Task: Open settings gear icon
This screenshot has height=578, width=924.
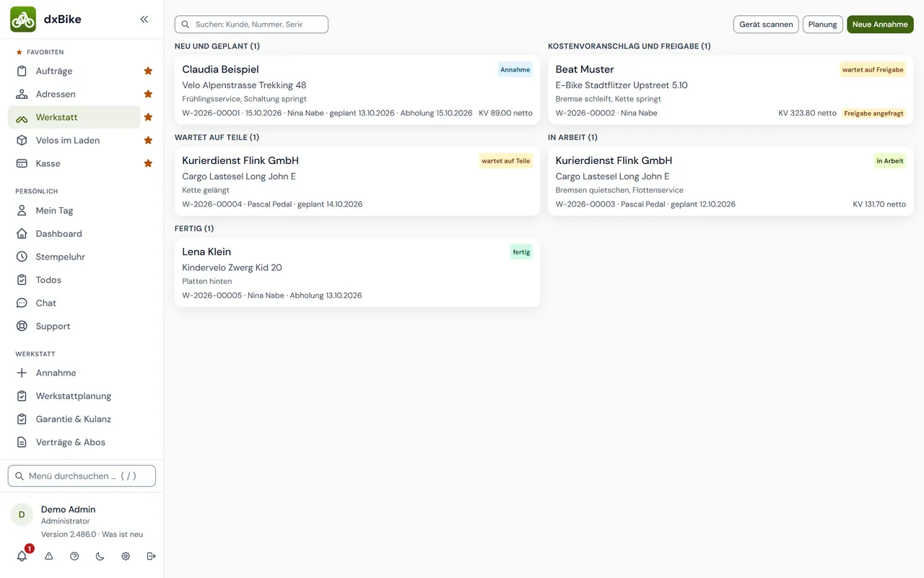Action: [126, 556]
